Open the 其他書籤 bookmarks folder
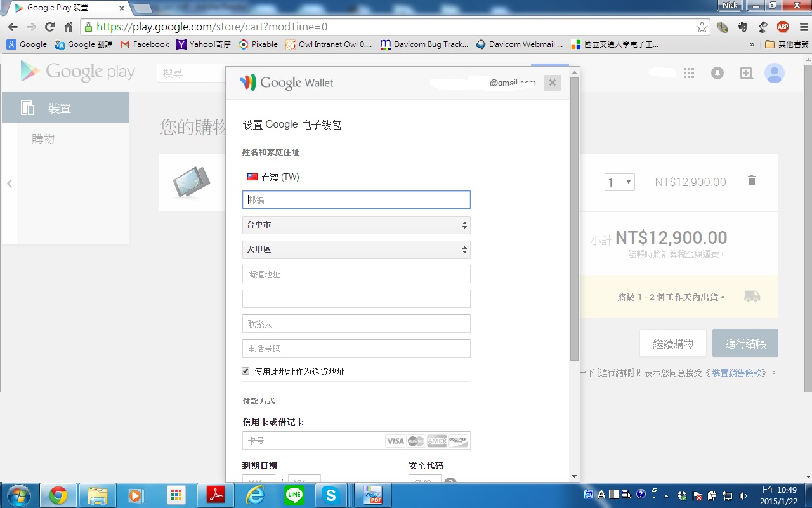The image size is (812, 508). click(x=787, y=44)
